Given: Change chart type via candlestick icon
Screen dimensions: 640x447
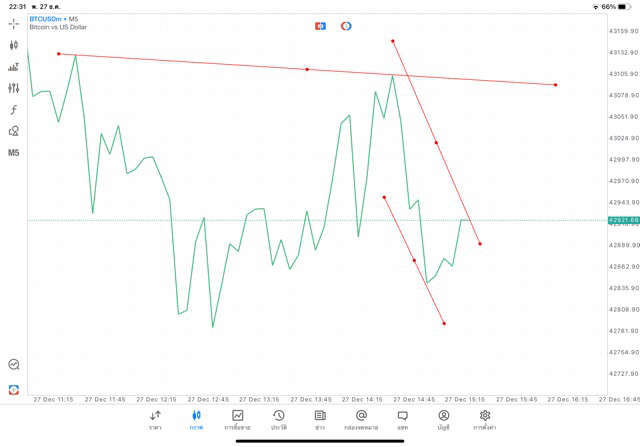Looking at the screenshot, I should (x=13, y=45).
